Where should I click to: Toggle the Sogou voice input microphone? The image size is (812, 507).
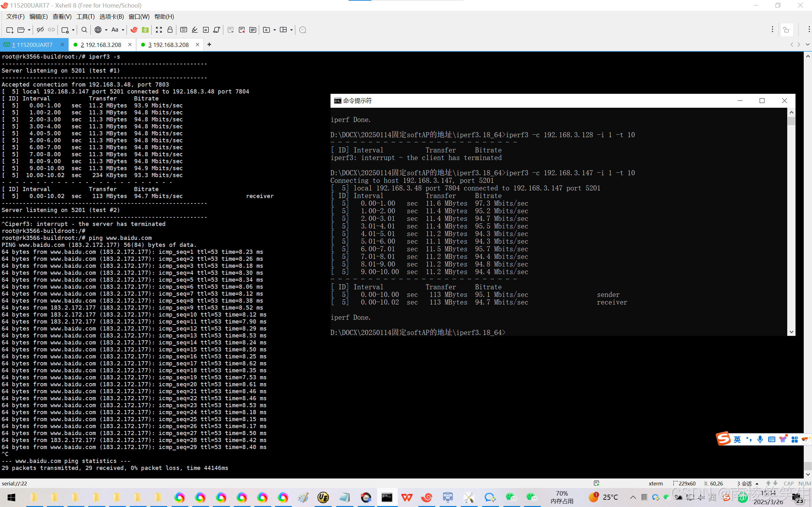[x=760, y=439]
